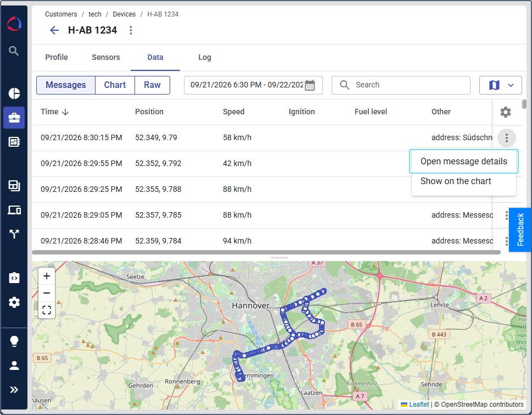Open the sidebar settings gear icon
Viewport: 532px width, 415px height.
[14, 302]
